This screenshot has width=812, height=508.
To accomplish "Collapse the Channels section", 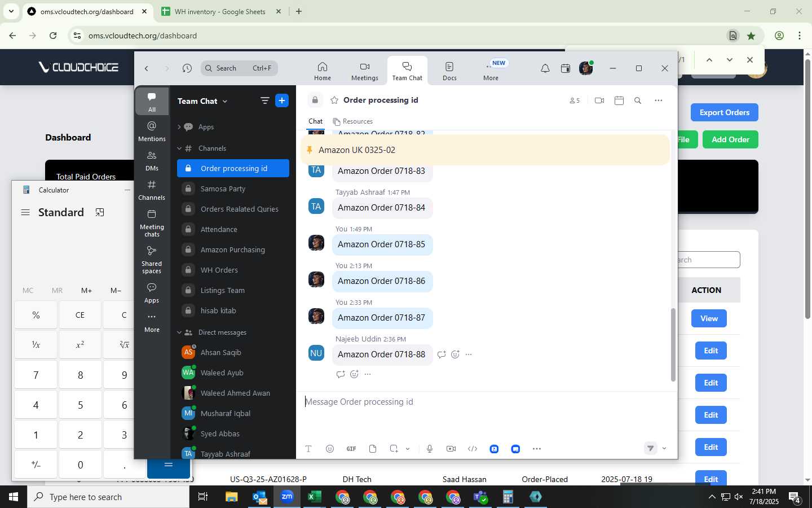I will pos(179,148).
